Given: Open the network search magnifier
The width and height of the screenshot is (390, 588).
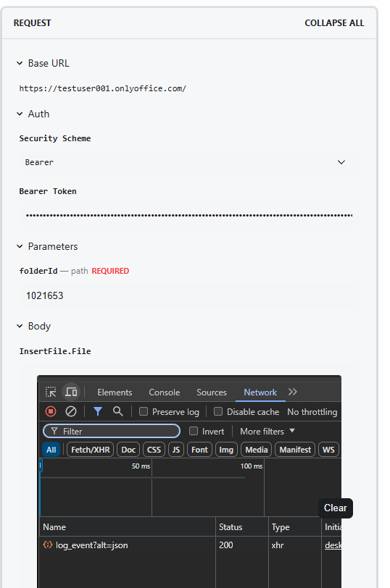Looking at the screenshot, I should 118,411.
